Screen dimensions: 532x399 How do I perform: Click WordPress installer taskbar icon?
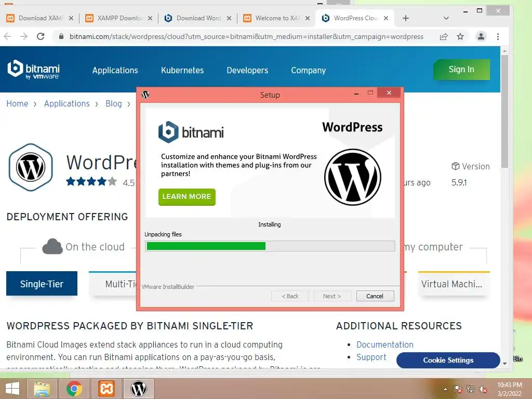pyautogui.click(x=138, y=389)
